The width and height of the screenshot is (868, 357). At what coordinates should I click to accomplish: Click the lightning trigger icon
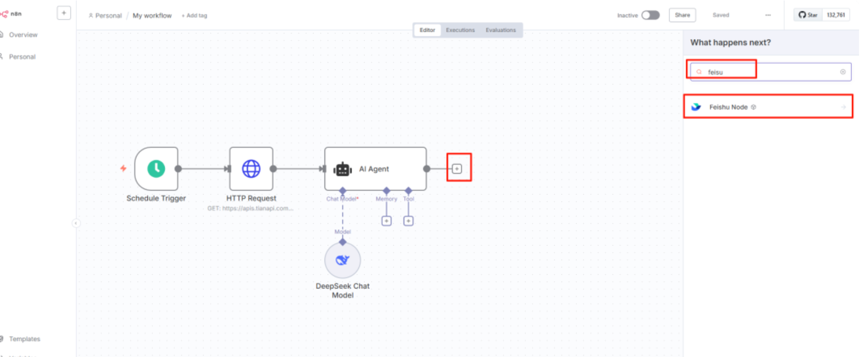(x=123, y=168)
